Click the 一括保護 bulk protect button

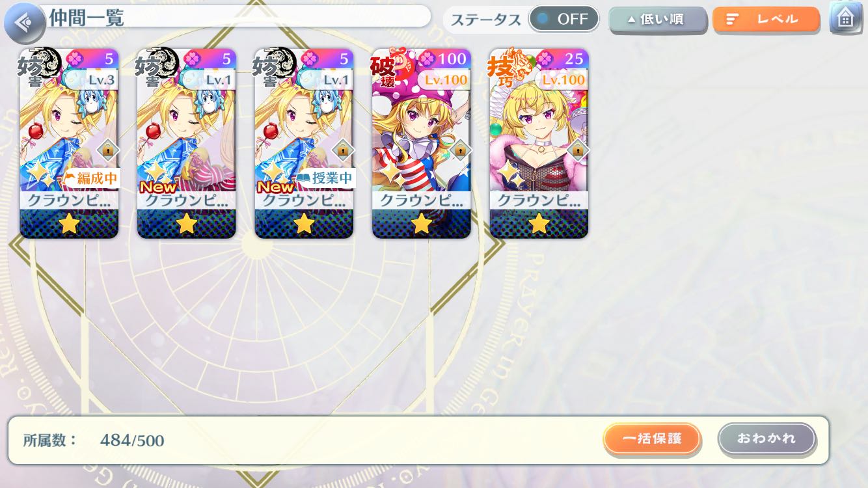click(652, 439)
